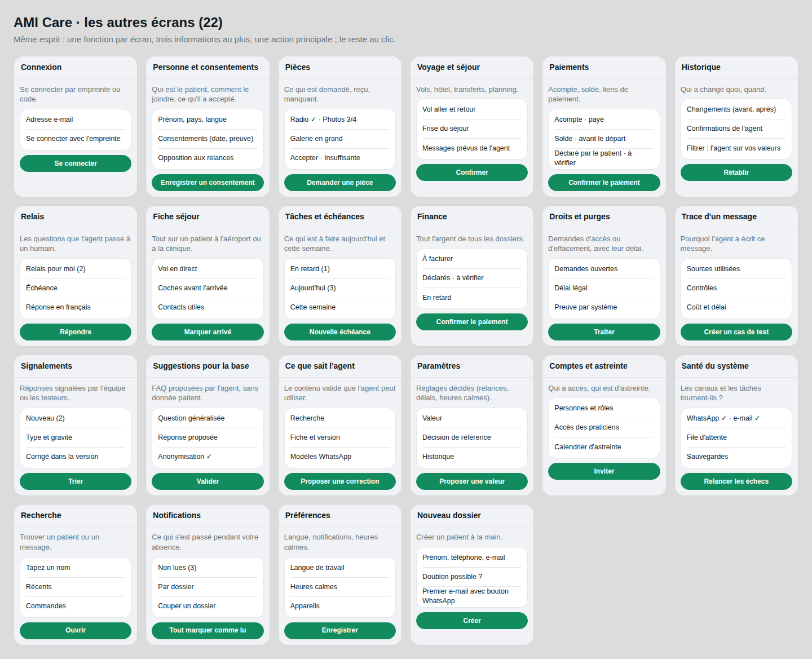
Task: Select the Tapez un nom search field
Action: click(x=76, y=568)
